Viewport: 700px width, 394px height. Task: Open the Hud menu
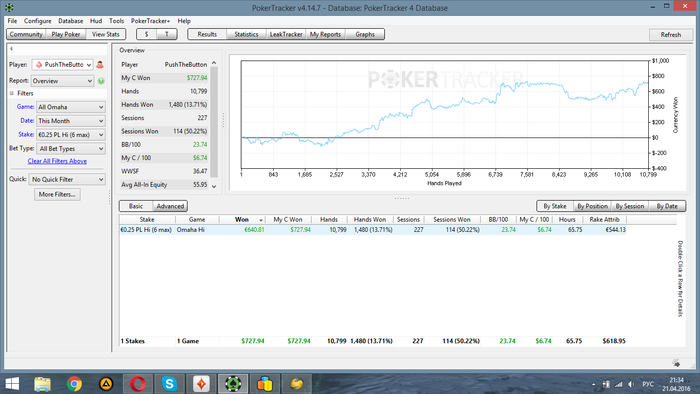click(x=96, y=21)
